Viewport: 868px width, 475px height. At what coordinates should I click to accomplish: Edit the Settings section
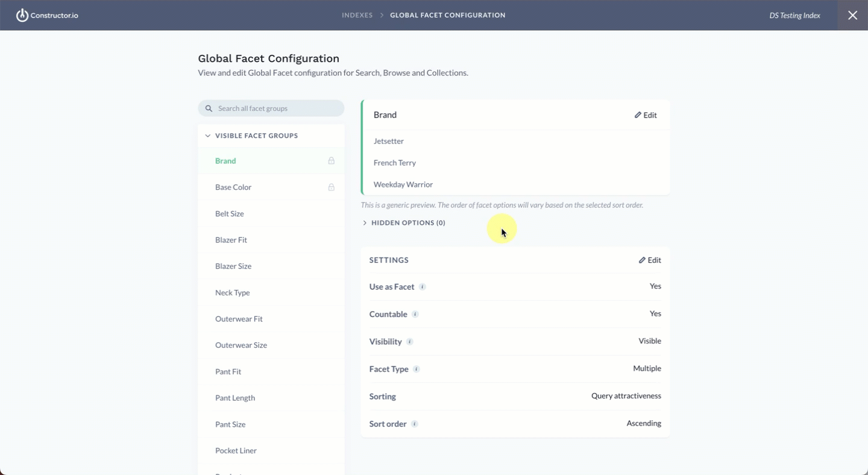650,260
